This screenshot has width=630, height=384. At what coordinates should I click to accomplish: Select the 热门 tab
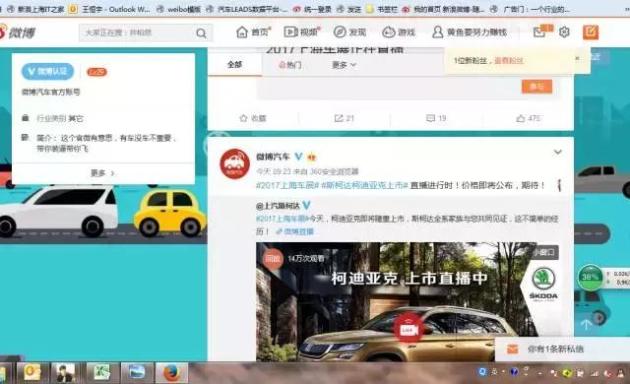tap(290, 65)
